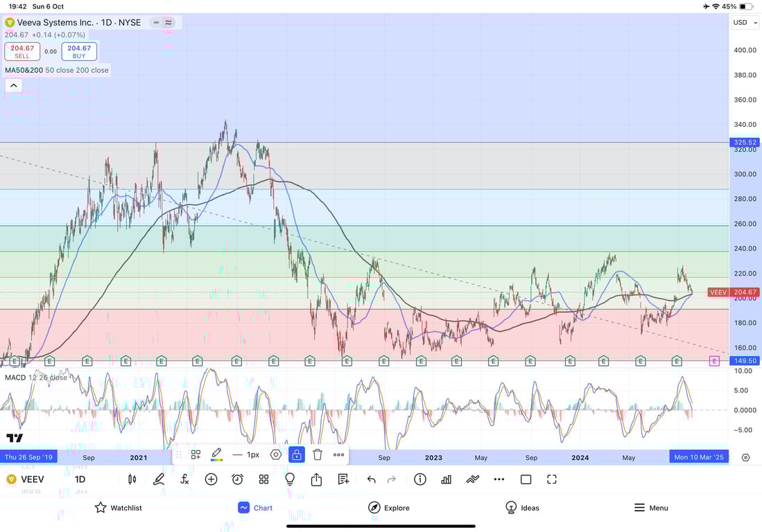Toggle the lock on the selected drawing
The height and width of the screenshot is (532, 762).
(297, 455)
